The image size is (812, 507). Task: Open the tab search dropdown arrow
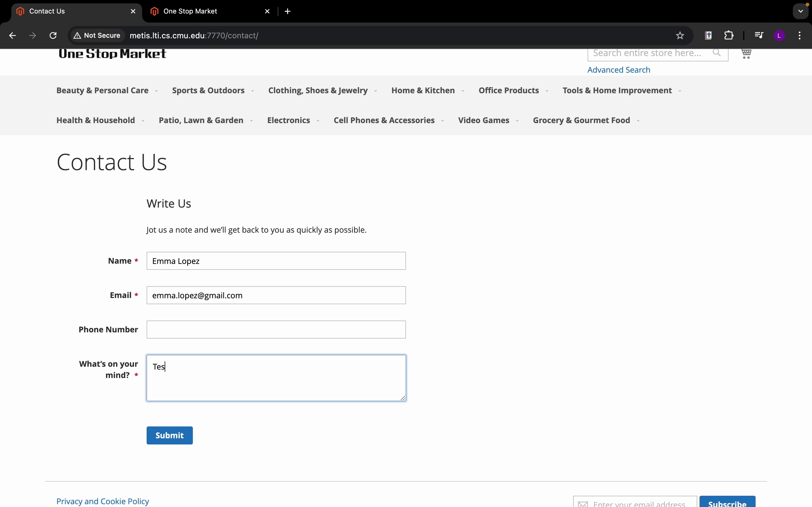[x=801, y=11]
